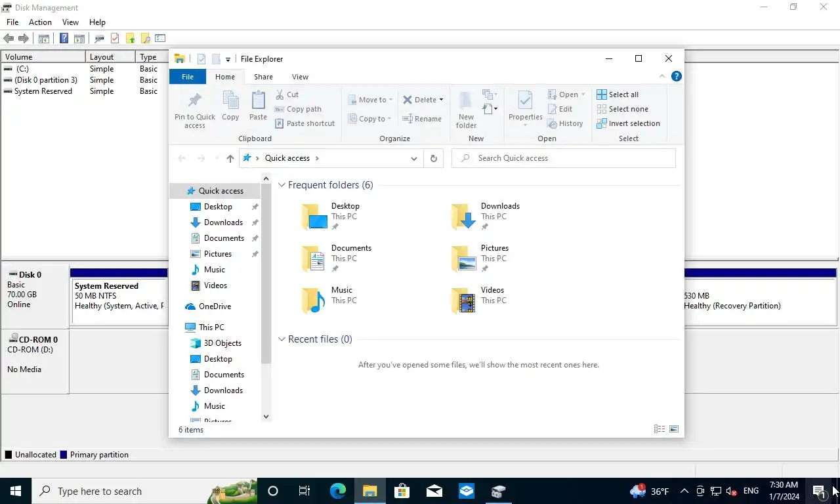The height and width of the screenshot is (504, 840).
Task: Open Microsoft Store from the taskbar
Action: 402,491
